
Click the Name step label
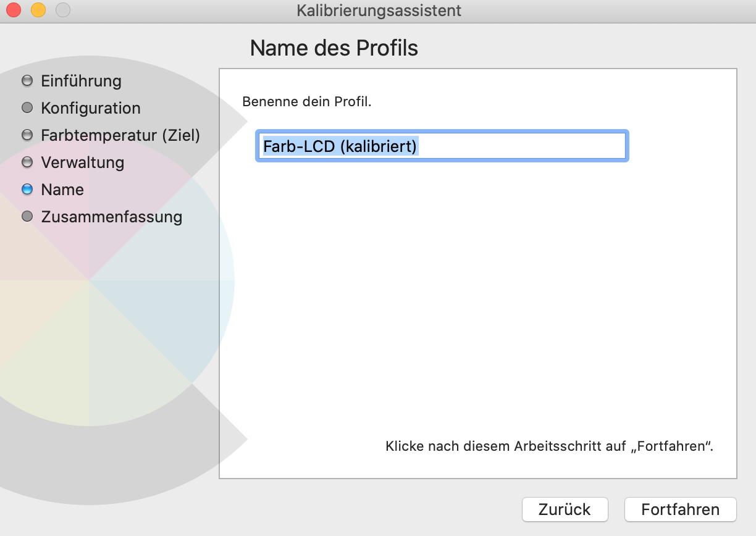point(62,190)
